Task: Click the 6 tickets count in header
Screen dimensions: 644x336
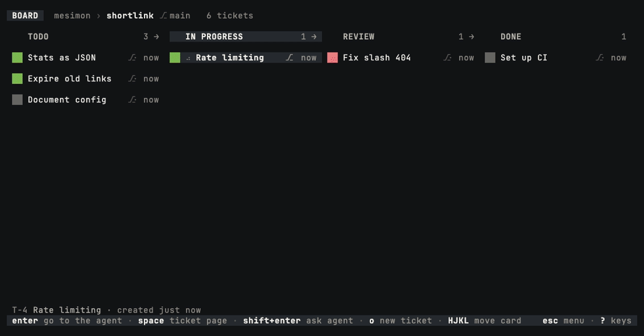Action: 230,15
